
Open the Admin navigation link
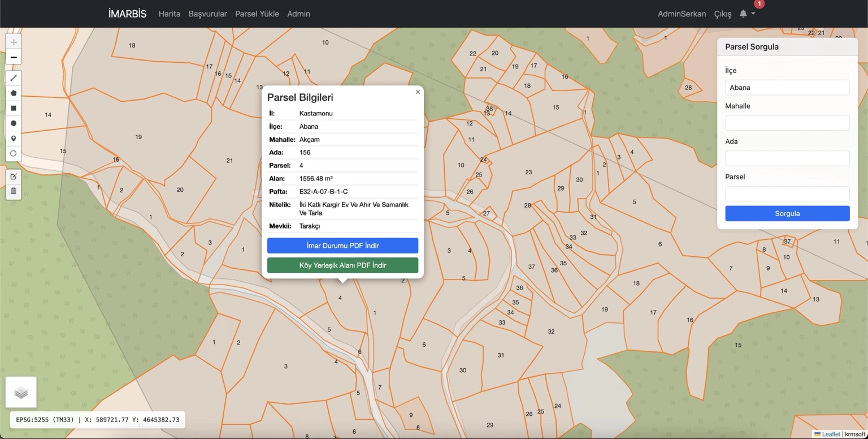point(298,14)
